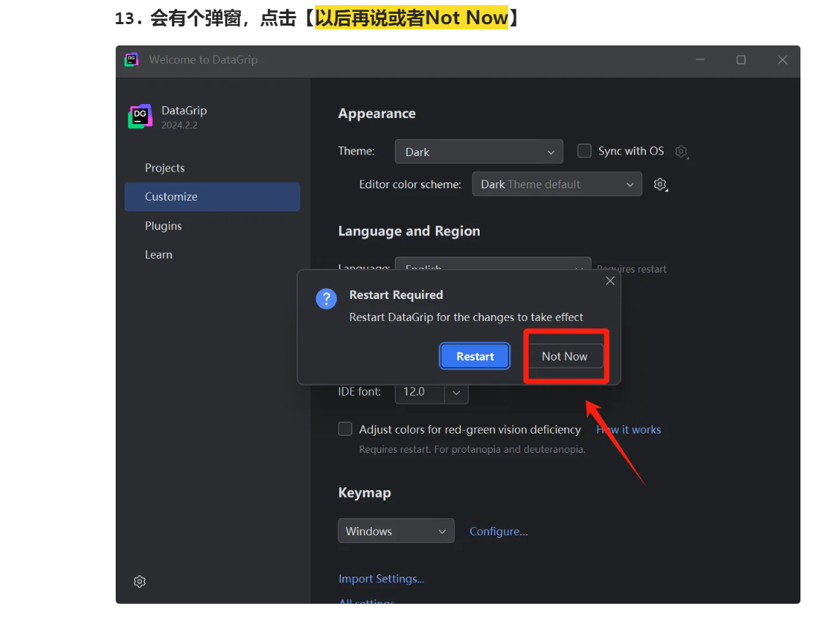Screen dimensions: 840x625
Task: Close the Restart Required dialog
Action: coord(609,281)
